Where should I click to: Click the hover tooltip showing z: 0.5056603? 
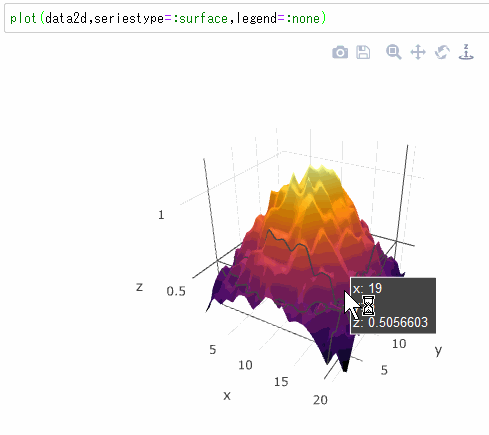pos(393,305)
